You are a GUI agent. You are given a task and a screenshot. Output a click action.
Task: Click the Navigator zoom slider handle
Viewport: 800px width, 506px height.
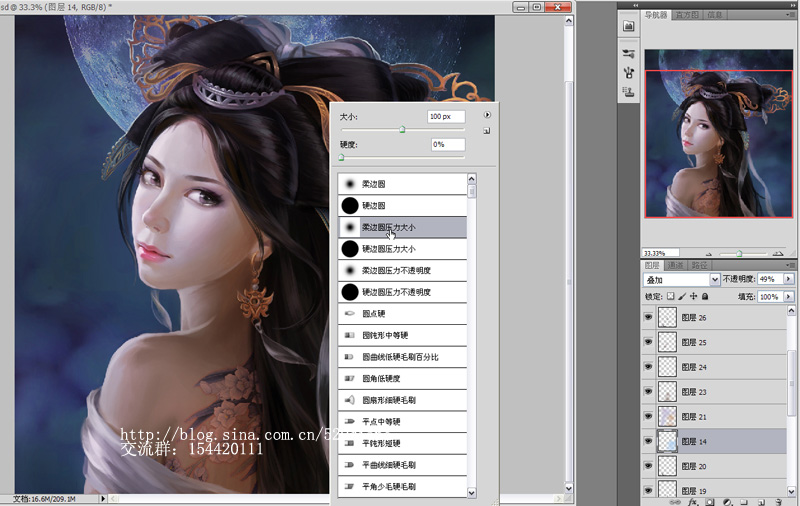[x=739, y=254]
